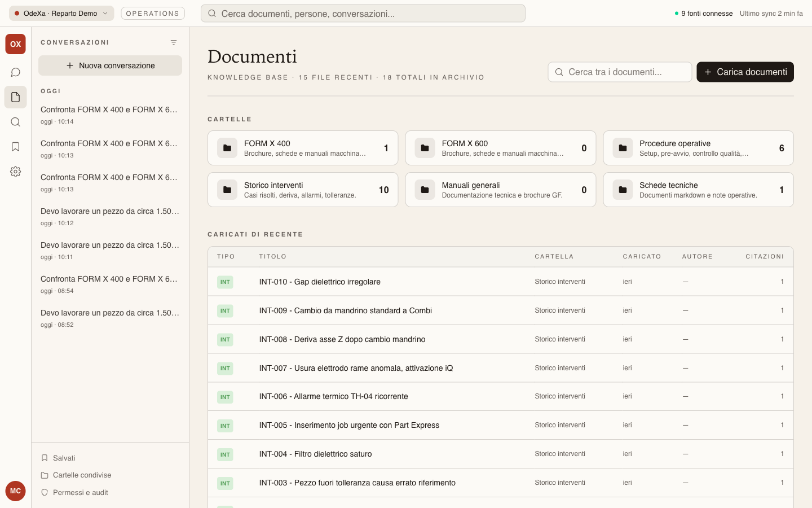This screenshot has height=508, width=812.
Task: Click the bookmark icon in the left rail
Action: click(15, 147)
